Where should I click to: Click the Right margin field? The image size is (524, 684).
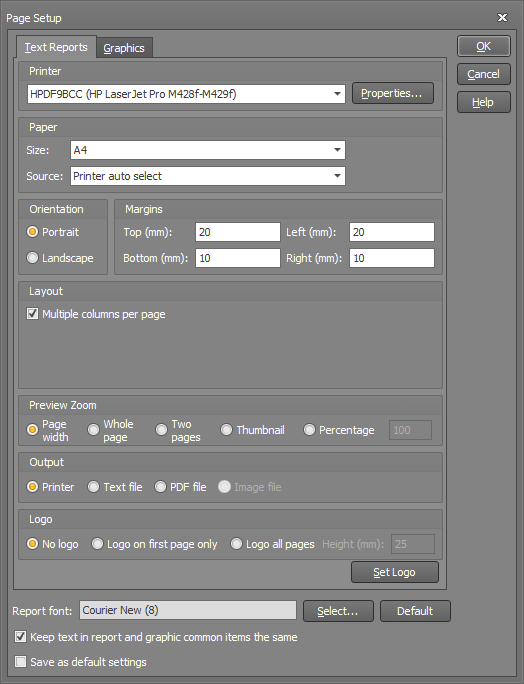[392, 258]
